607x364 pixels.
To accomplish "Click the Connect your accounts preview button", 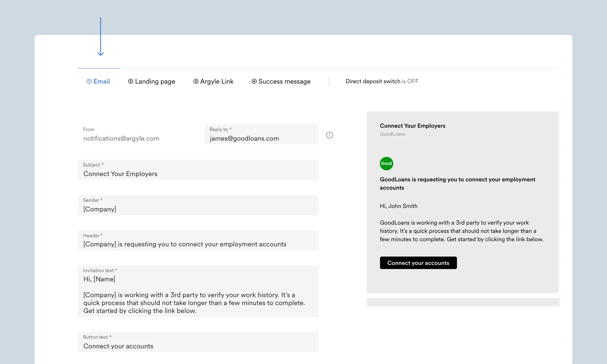I will coord(418,263).
